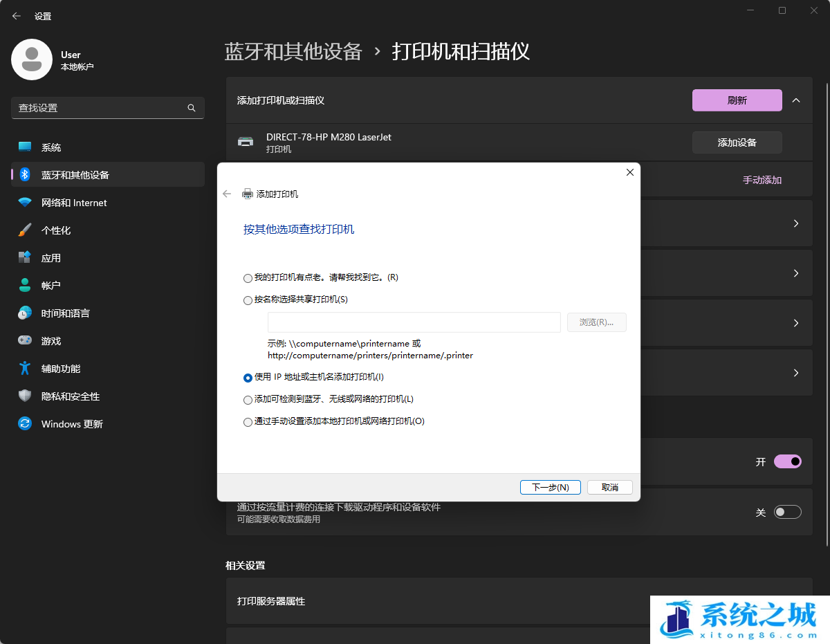Expand first settings row chevron under Manual add

coord(796,223)
